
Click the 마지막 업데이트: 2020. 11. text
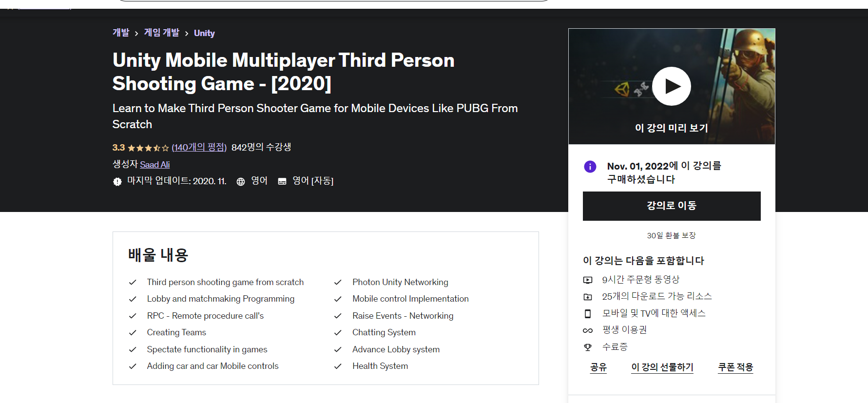(x=177, y=181)
